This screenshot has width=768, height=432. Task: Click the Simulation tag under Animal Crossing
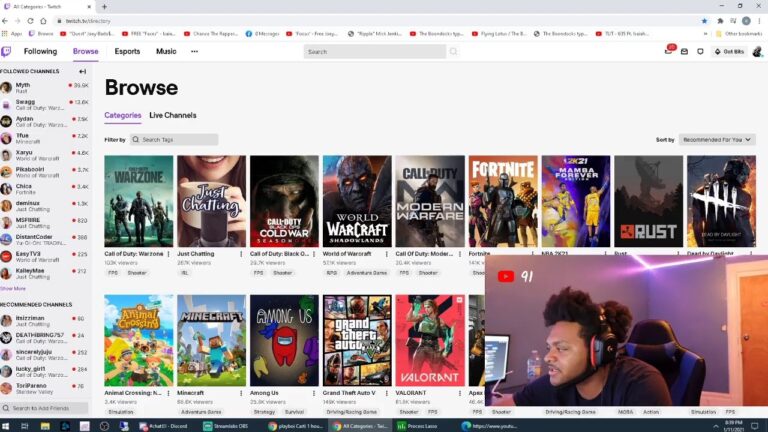point(121,412)
